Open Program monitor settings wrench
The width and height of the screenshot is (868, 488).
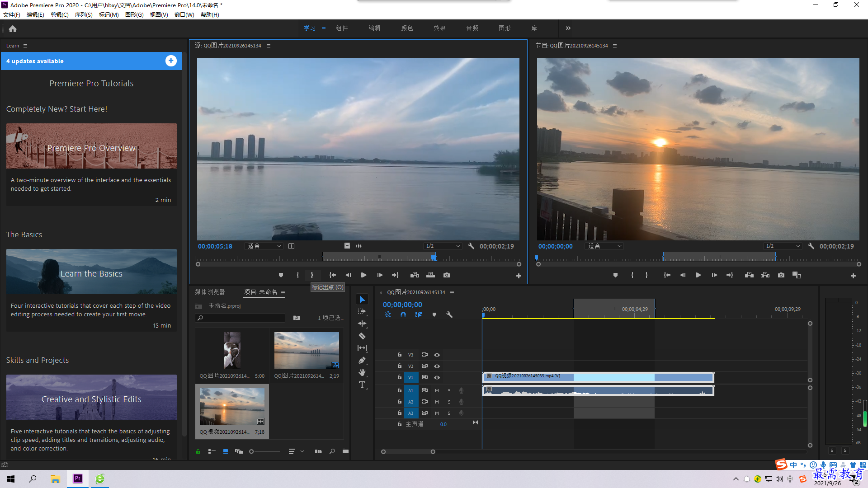811,246
